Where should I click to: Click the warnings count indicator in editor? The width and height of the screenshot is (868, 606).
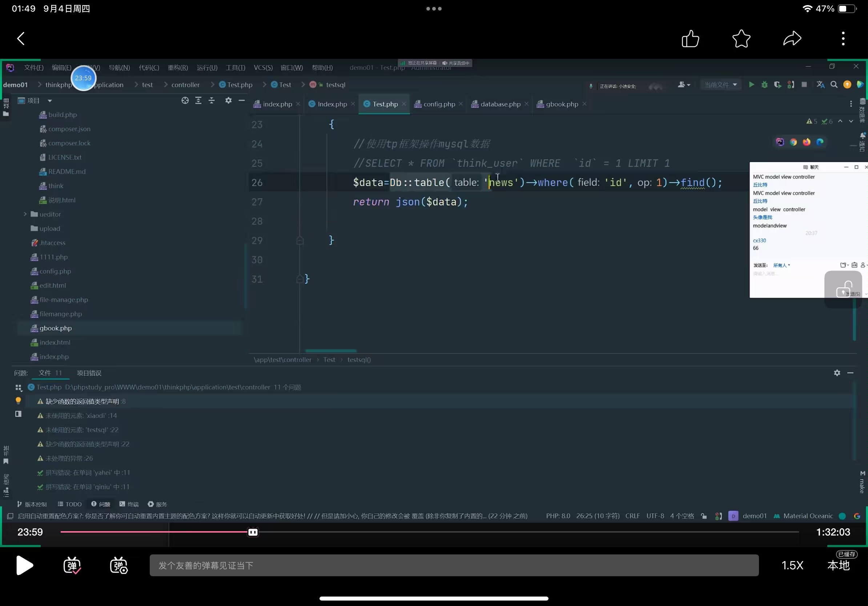pyautogui.click(x=811, y=121)
